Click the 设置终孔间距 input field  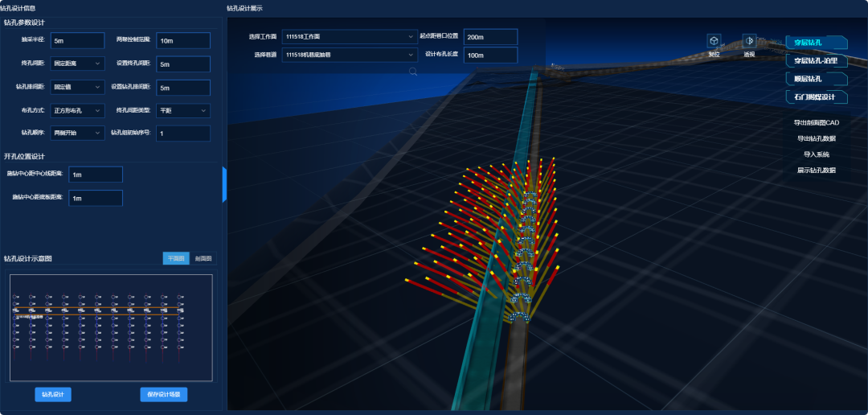pyautogui.click(x=183, y=64)
